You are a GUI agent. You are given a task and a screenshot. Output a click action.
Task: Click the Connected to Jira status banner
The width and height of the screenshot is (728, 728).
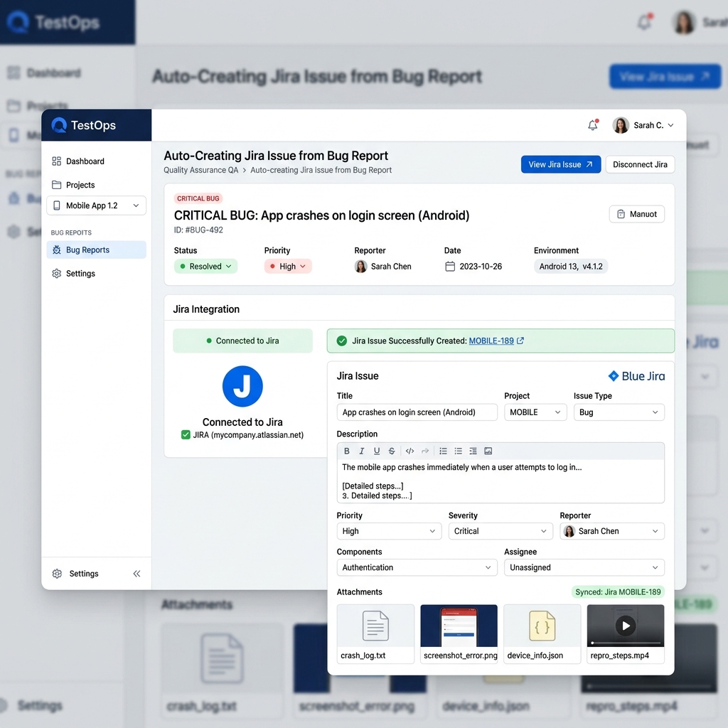pyautogui.click(x=242, y=341)
